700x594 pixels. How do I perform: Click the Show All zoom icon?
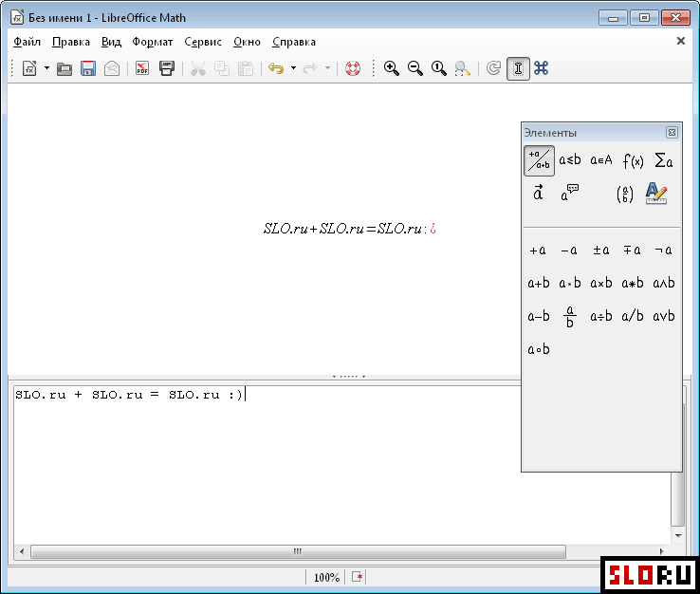[x=463, y=68]
